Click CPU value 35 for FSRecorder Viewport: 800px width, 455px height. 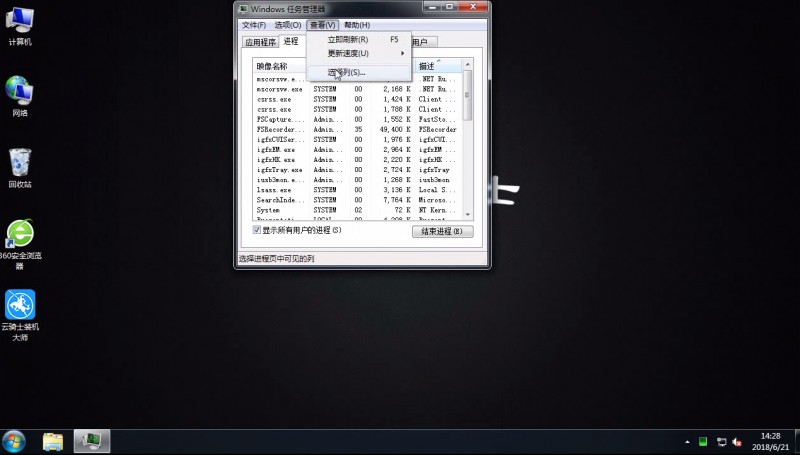(358, 130)
